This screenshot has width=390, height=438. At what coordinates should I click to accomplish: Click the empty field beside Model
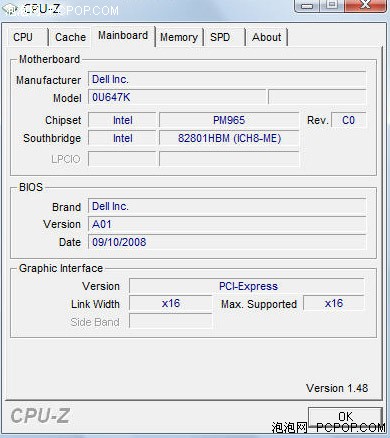(x=317, y=97)
